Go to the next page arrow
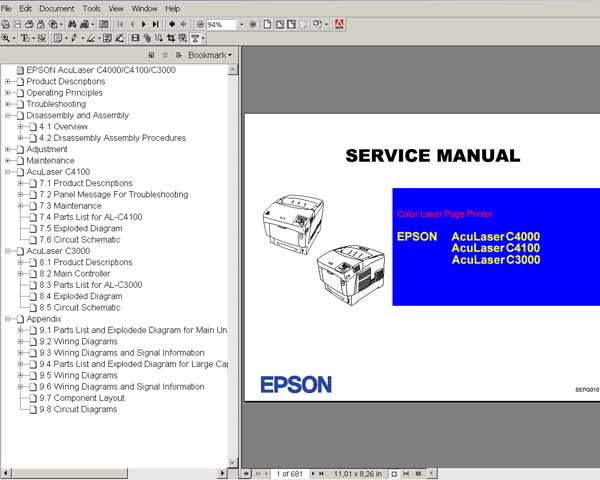The width and height of the screenshot is (600, 480). 144,24
